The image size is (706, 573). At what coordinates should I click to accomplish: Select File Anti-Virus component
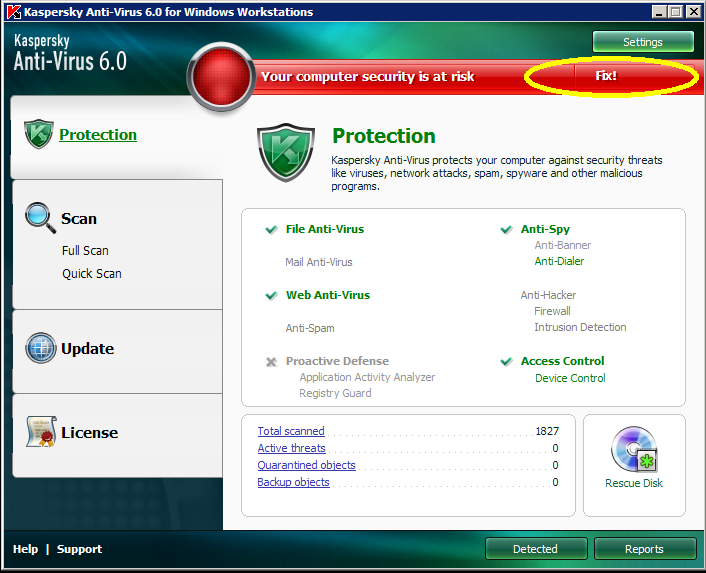click(325, 229)
